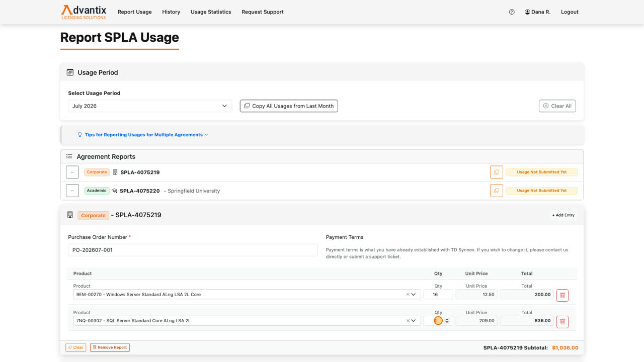Open the Select Usage Period dropdown
This screenshot has width=644, height=362.
(150, 106)
